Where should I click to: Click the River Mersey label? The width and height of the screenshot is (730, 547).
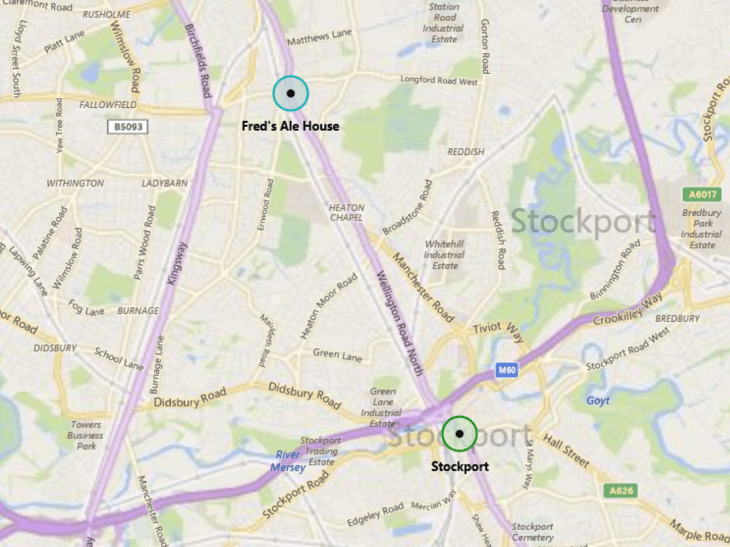click(288, 461)
